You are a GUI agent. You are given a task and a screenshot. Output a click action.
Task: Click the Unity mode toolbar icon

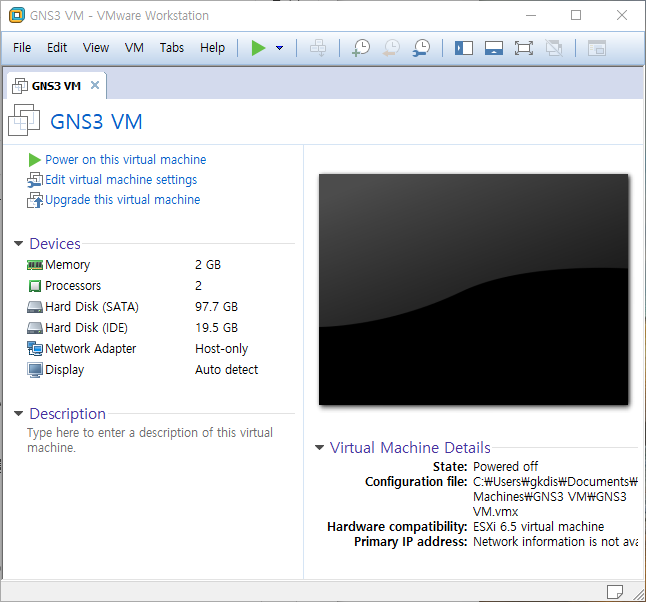(554, 48)
